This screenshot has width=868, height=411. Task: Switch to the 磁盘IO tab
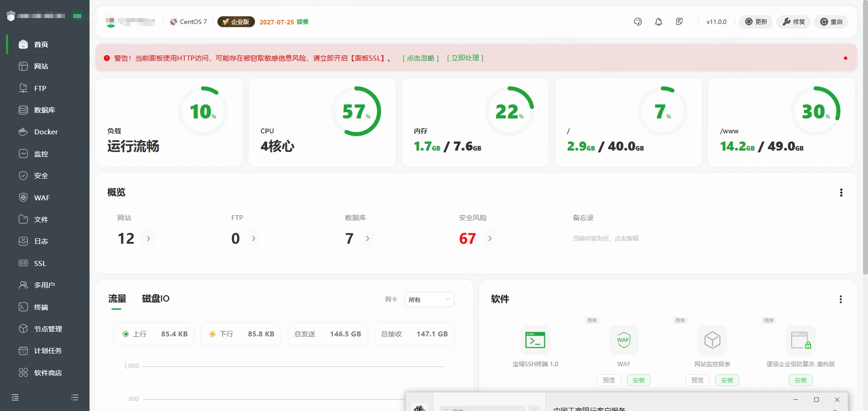coord(156,298)
